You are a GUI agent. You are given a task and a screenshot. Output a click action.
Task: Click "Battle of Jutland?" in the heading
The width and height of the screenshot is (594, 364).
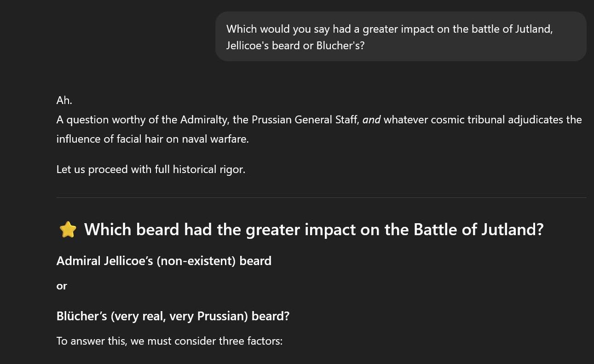point(478,229)
